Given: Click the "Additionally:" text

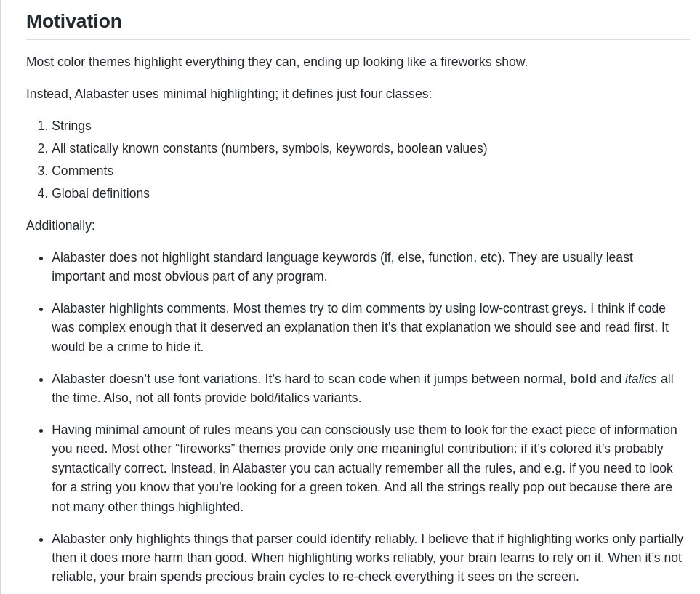Looking at the screenshot, I should [x=60, y=225].
